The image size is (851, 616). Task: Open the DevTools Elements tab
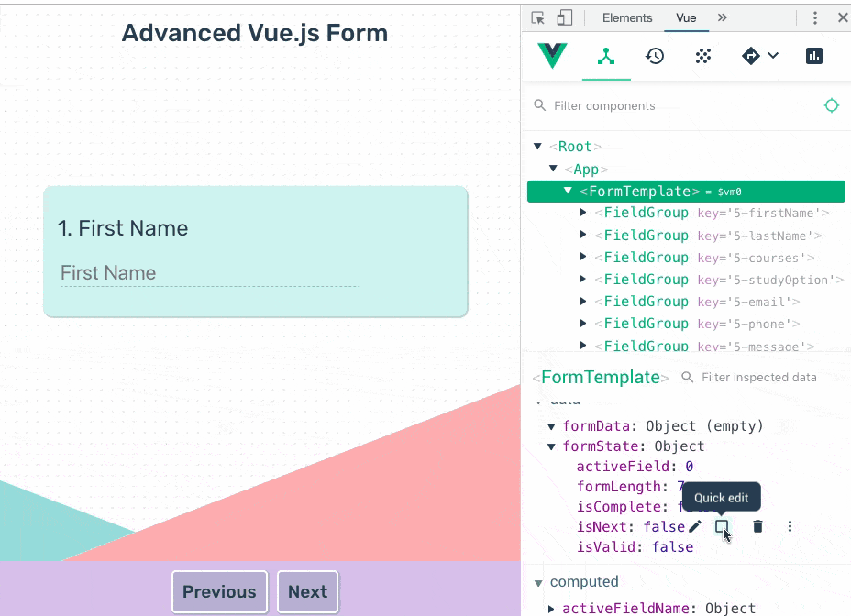click(627, 18)
